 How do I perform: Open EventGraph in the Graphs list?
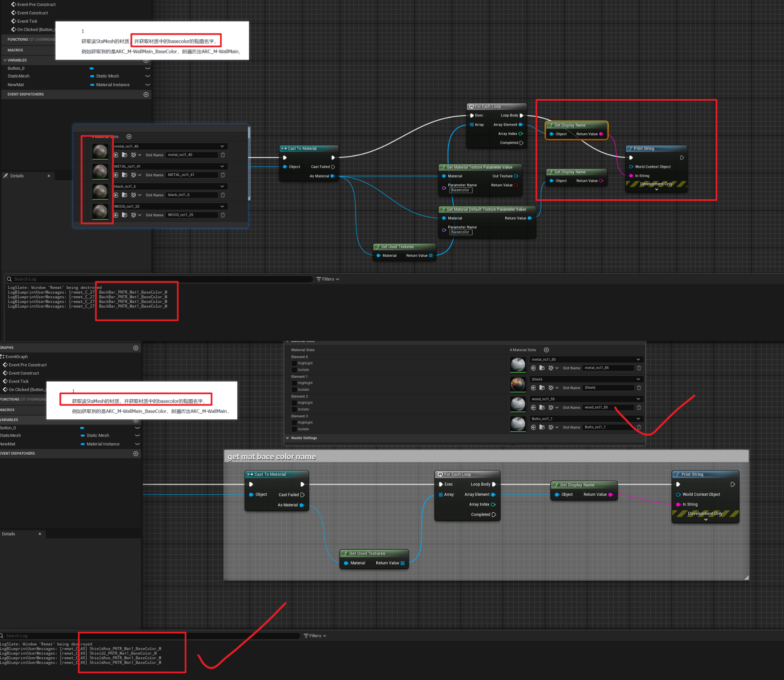pyautogui.click(x=16, y=357)
